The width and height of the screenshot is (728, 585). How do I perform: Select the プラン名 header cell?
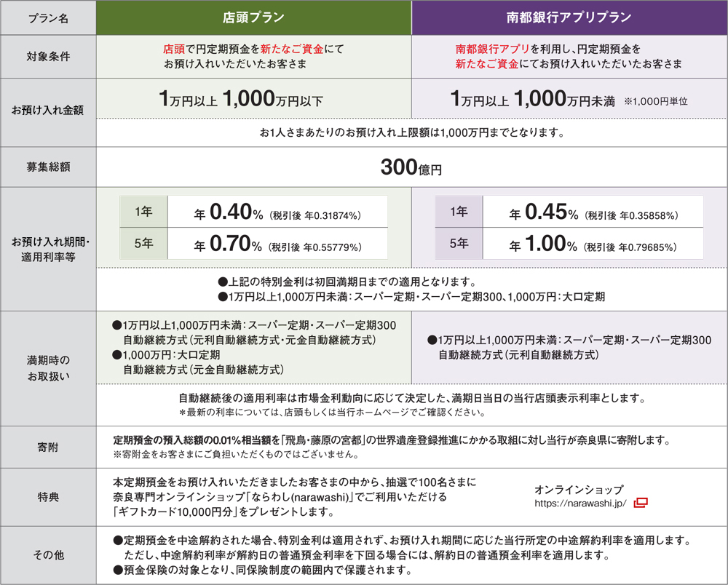48,17
